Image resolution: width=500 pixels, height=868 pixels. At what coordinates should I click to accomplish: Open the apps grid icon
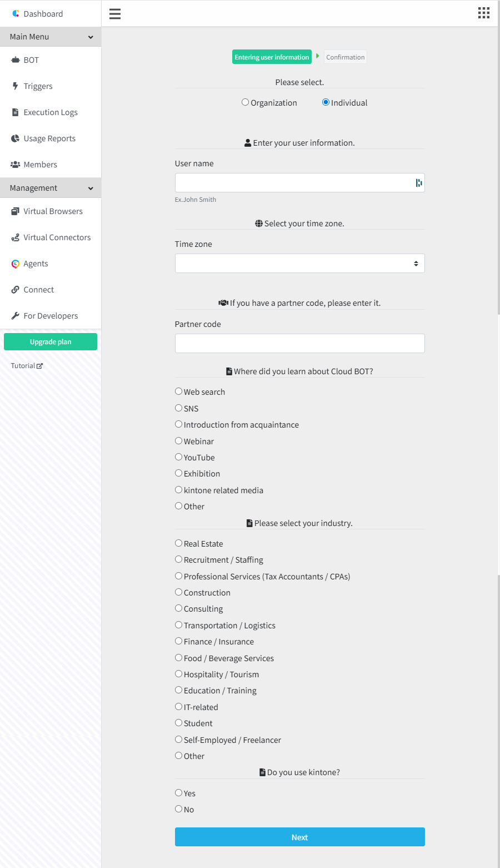484,13
